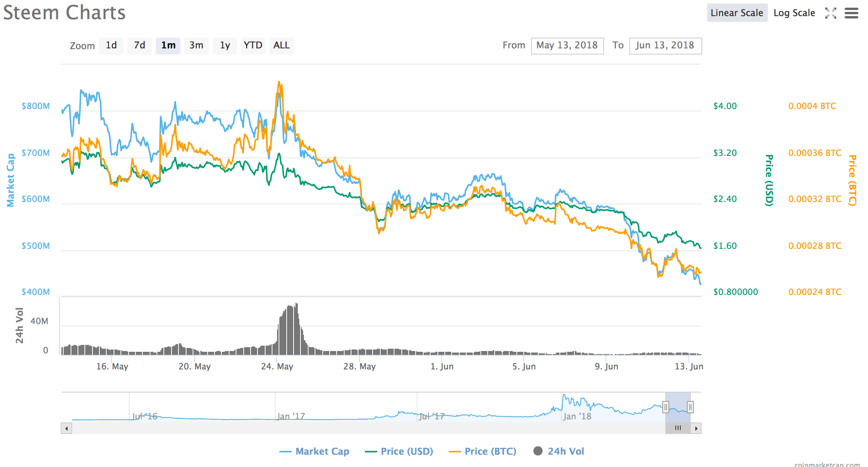
Task: Set zoom to 1d
Action: click(111, 45)
